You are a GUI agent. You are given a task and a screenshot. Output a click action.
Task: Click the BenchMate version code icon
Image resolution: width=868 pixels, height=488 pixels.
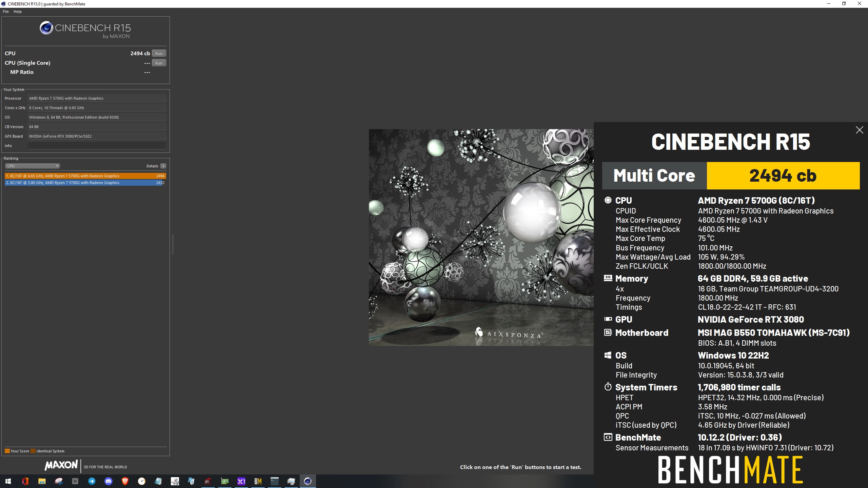[608, 437]
